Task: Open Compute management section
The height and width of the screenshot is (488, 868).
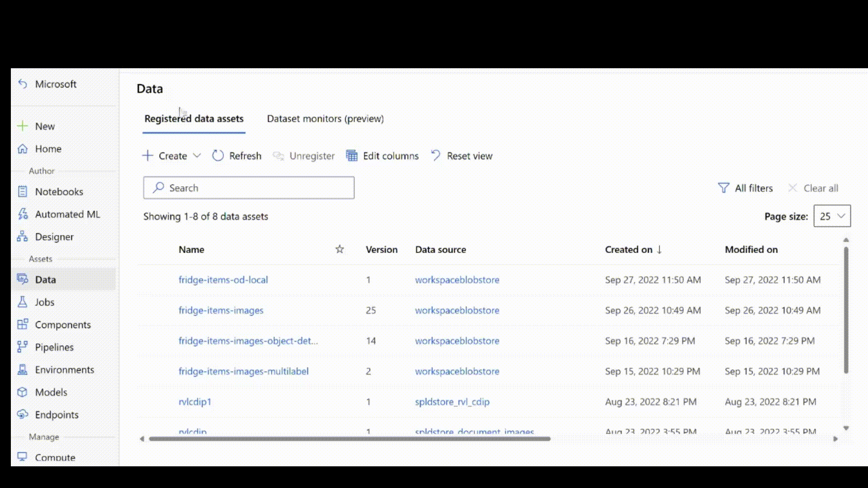Action: click(55, 457)
